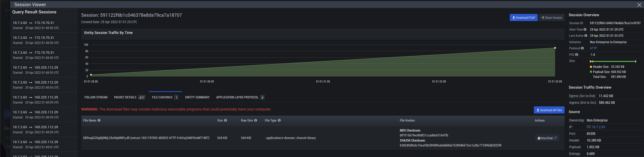
Task: Click the info icon next to Start Time
Action: [585, 29]
